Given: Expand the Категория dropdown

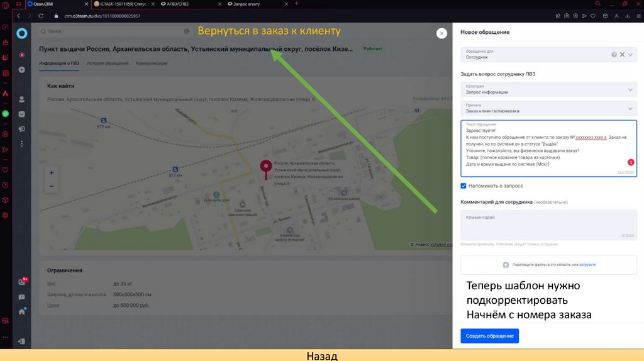Looking at the screenshot, I should pyautogui.click(x=630, y=89).
